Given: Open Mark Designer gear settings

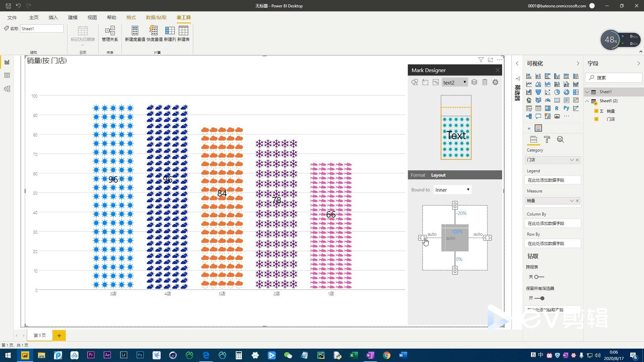Looking at the screenshot, I should 495,82.
